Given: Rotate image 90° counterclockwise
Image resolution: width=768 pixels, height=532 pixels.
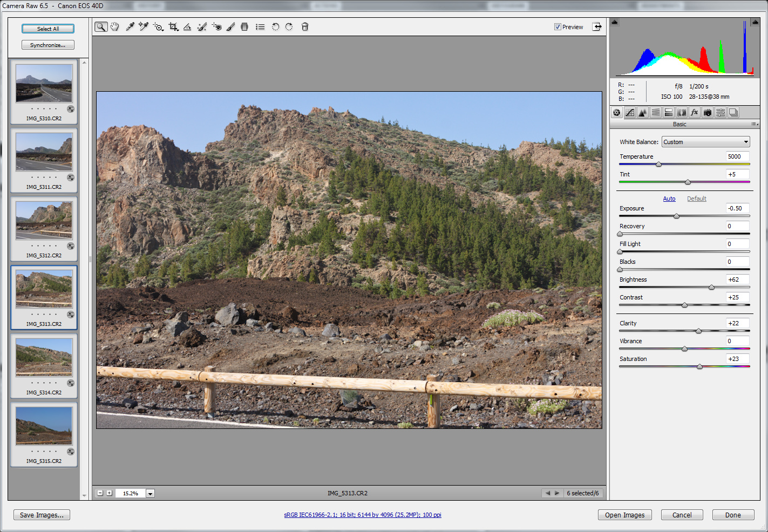Looking at the screenshot, I should pyautogui.click(x=275, y=27).
